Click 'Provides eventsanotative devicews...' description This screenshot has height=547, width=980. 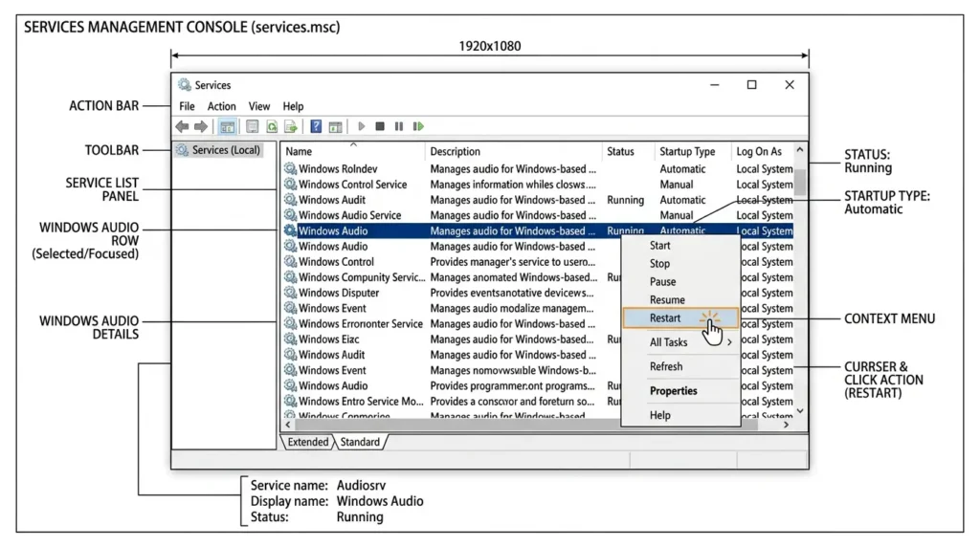[x=512, y=293]
